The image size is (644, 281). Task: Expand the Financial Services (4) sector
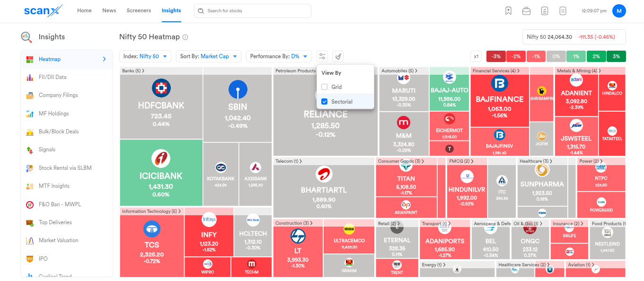pos(496,71)
